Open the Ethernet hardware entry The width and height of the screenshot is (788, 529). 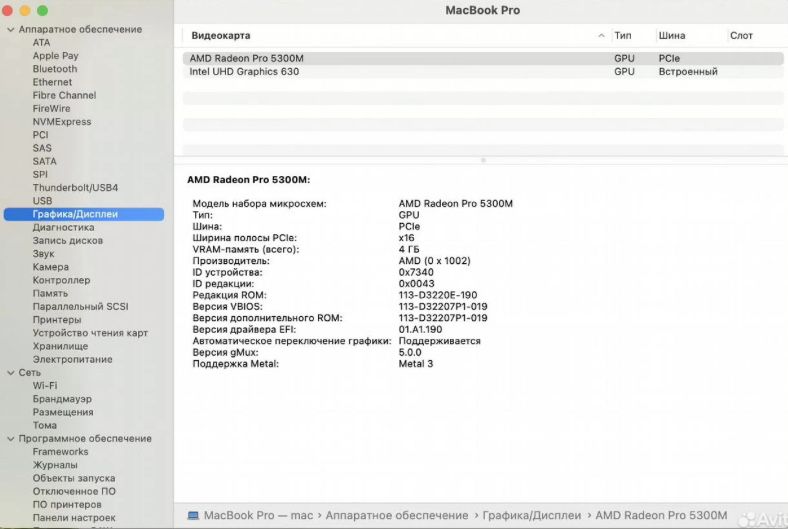(52, 82)
